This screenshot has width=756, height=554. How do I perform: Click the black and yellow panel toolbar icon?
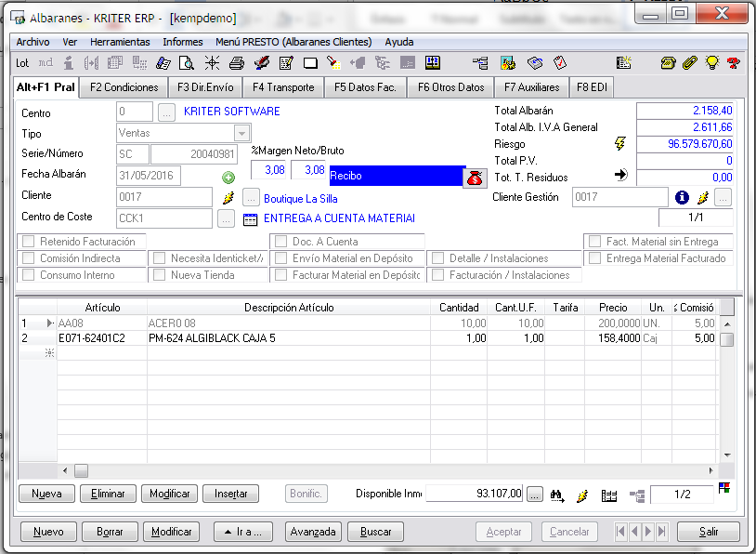point(433,62)
